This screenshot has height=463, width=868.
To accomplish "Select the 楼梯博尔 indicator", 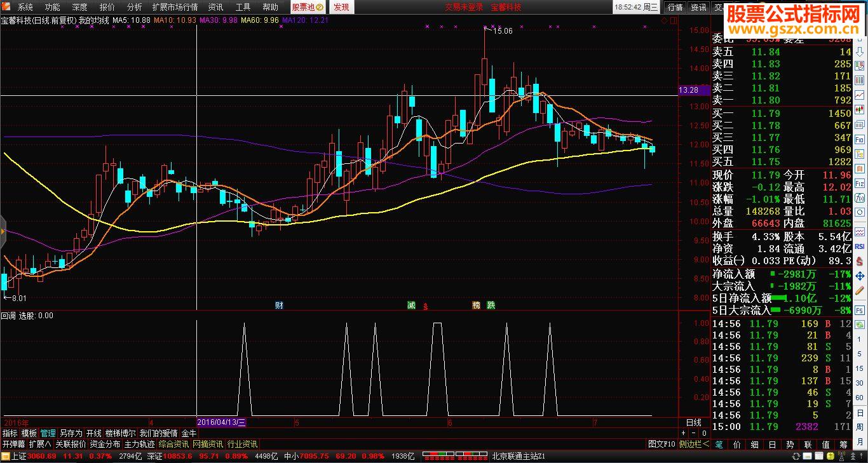I will [121, 433].
